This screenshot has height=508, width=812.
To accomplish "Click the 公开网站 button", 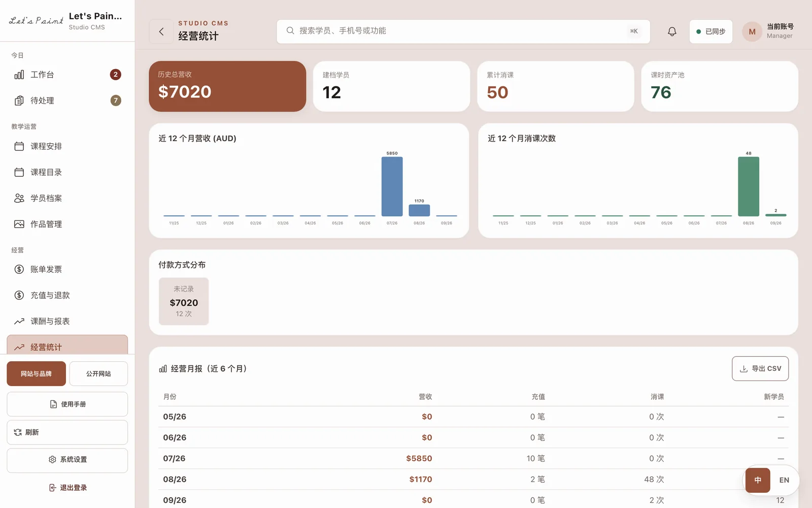I will 98,374.
